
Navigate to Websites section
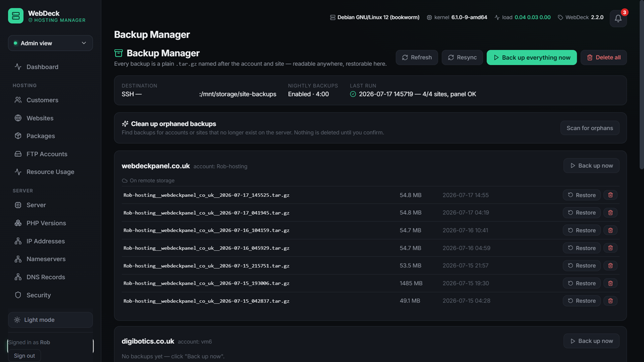(50, 118)
